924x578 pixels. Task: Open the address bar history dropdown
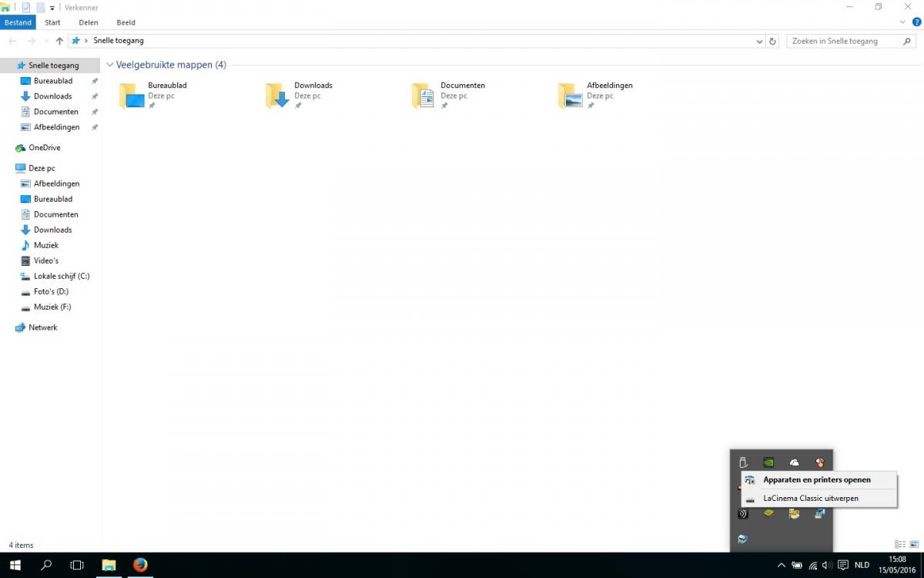click(x=759, y=41)
